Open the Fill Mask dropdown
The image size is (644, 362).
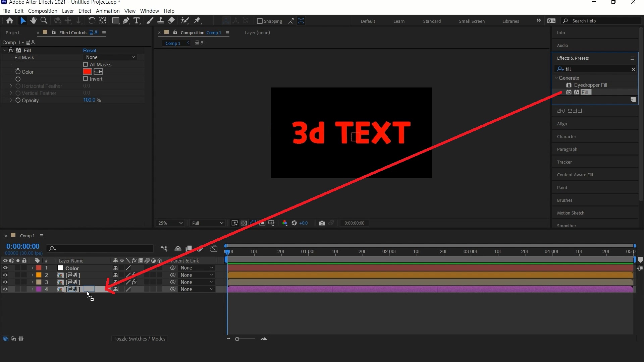tap(110, 57)
